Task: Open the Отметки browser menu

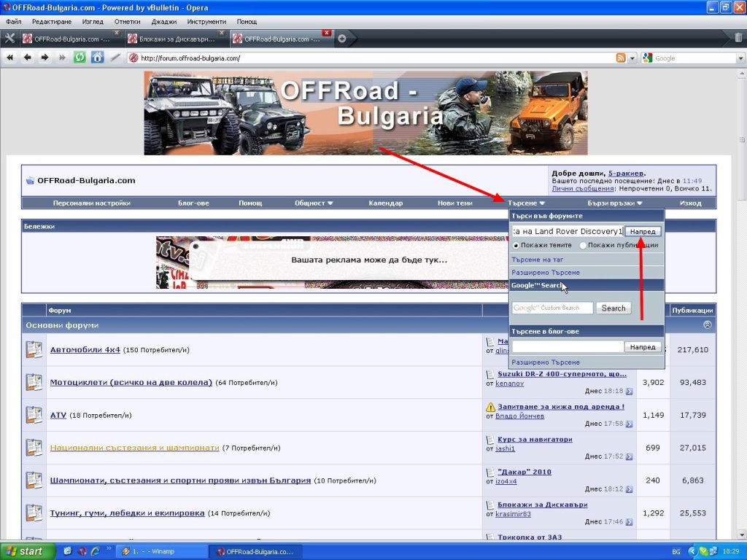Action: (127, 21)
